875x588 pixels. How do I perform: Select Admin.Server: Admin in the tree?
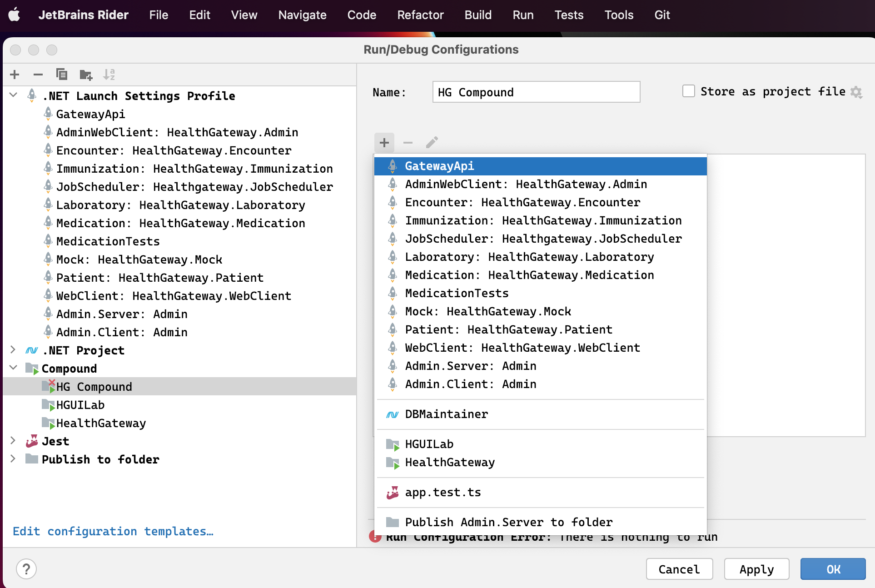[x=180, y=314]
